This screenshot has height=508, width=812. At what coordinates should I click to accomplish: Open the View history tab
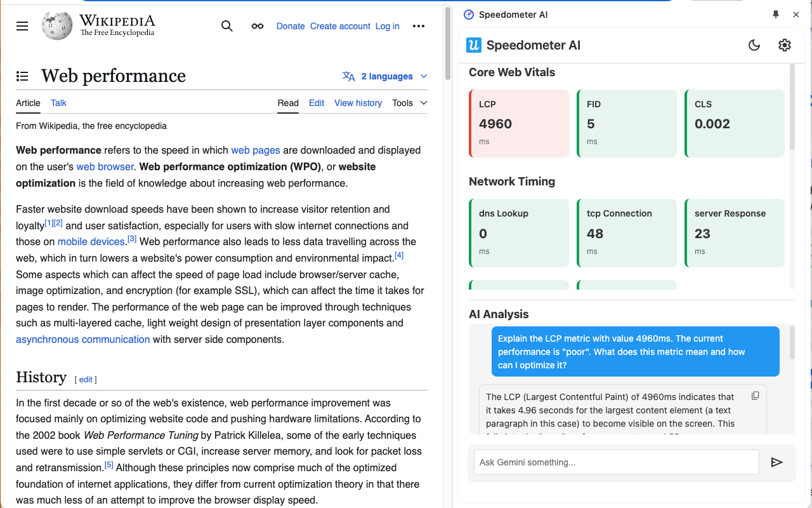tap(358, 103)
